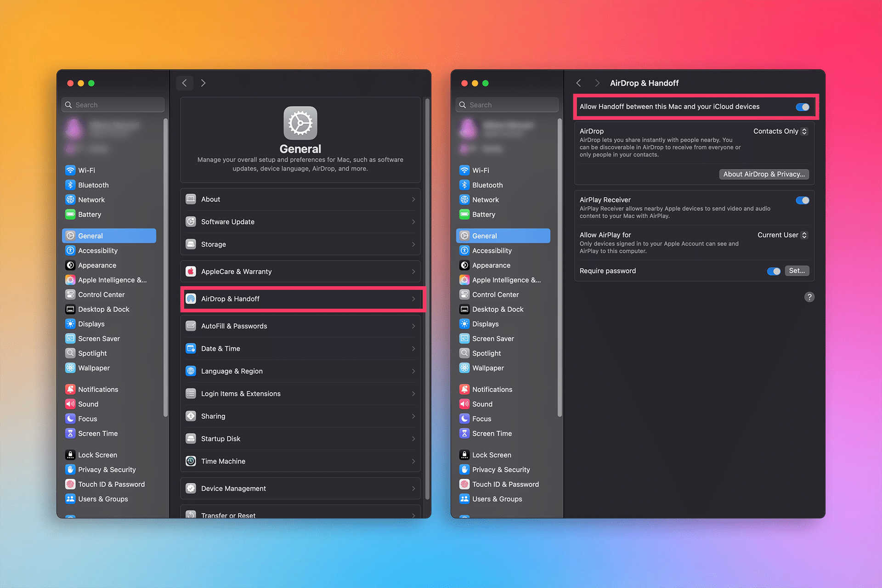Click the chevron on Login Items & Extensions row
The image size is (882, 588).
point(413,394)
